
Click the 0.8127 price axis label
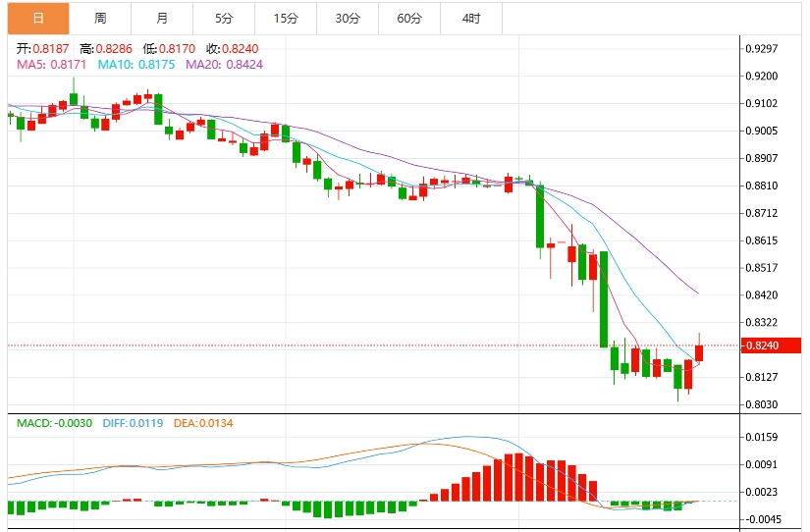tap(762, 377)
